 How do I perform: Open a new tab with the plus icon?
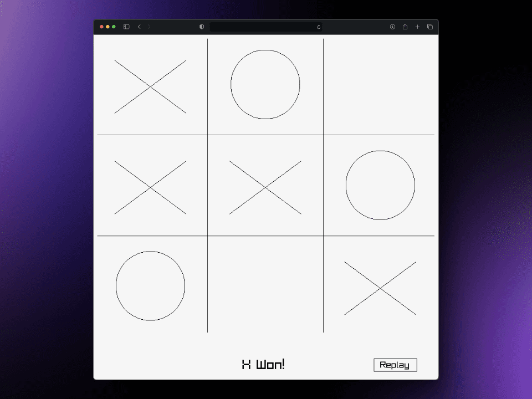click(417, 27)
